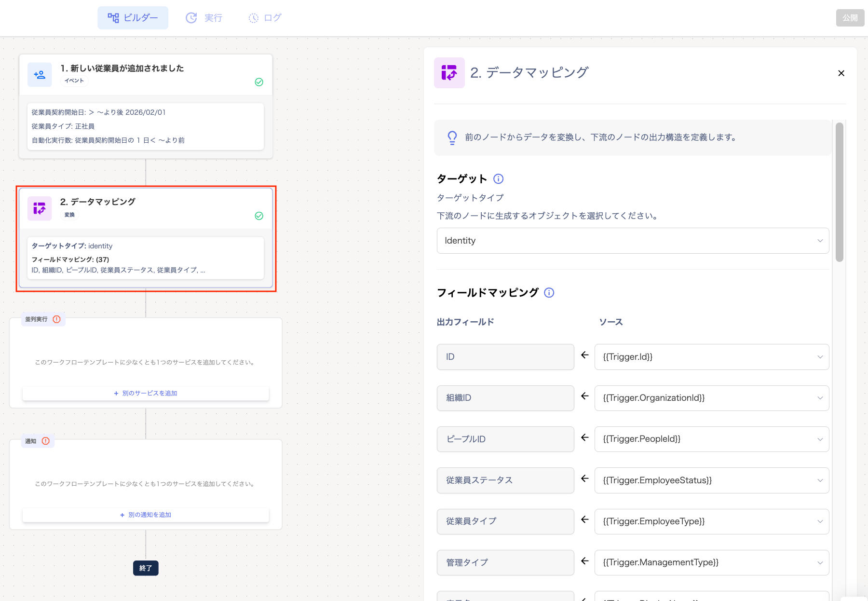Open the {{Trigger.ManagementType}} source dropdown
This screenshot has width=868, height=601.
[x=712, y=562]
